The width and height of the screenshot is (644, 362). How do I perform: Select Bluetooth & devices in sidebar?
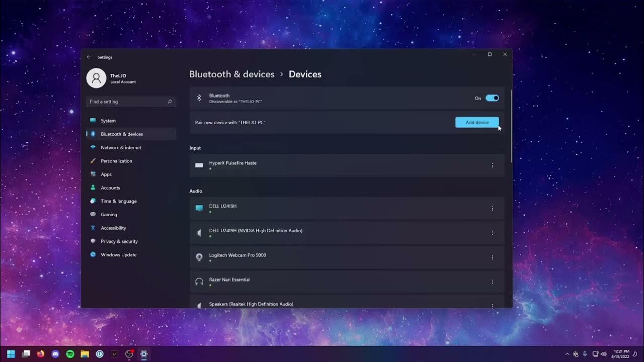pyautogui.click(x=131, y=134)
